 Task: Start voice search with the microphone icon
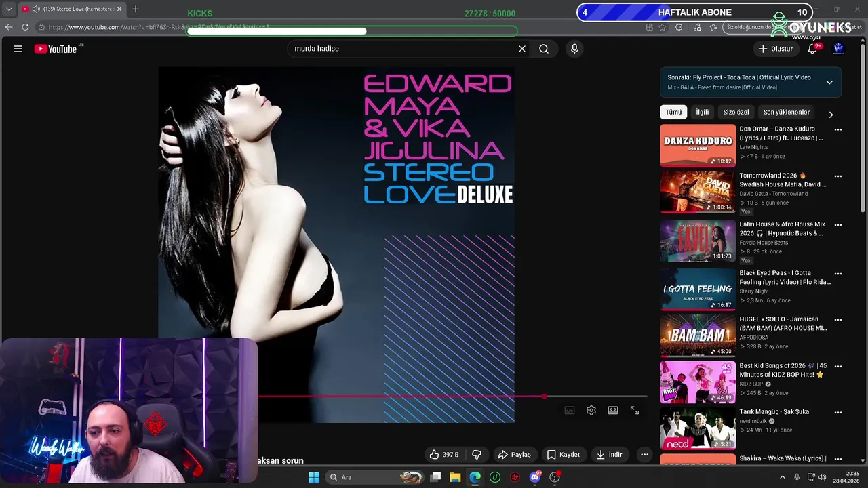click(x=574, y=49)
